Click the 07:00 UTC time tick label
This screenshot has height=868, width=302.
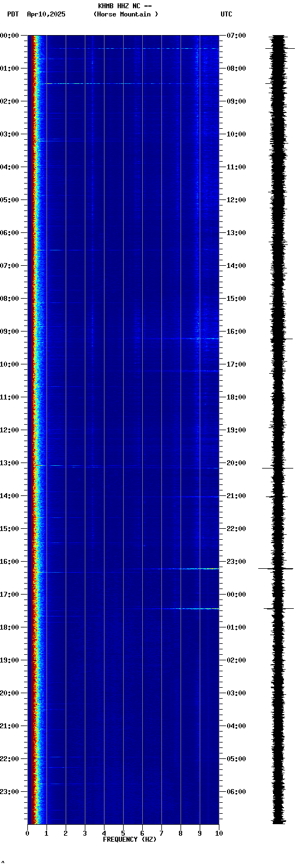tap(236, 36)
